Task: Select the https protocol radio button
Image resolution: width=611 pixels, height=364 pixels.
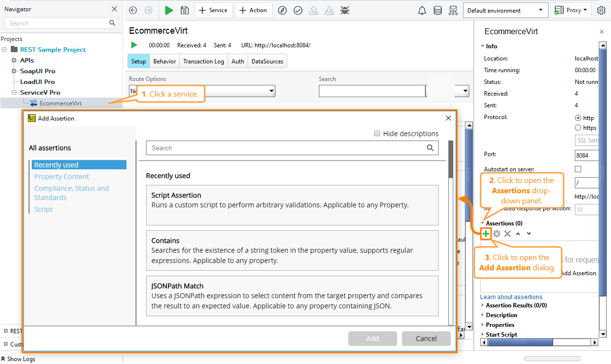Action: 578,127
